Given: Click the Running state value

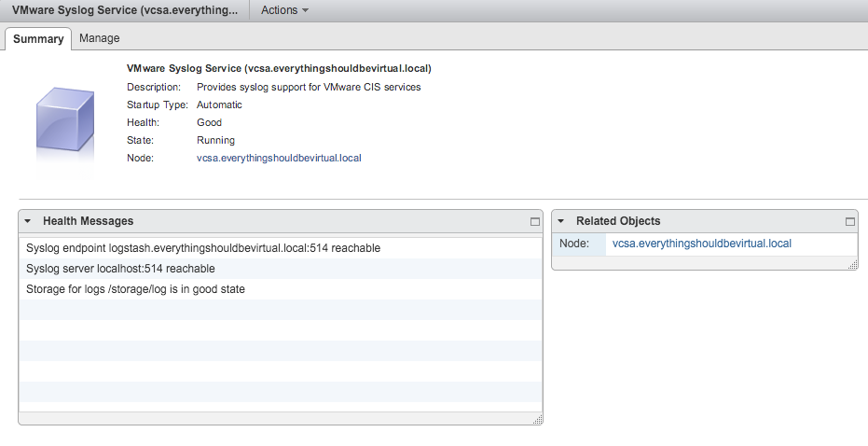Looking at the screenshot, I should coord(215,141).
